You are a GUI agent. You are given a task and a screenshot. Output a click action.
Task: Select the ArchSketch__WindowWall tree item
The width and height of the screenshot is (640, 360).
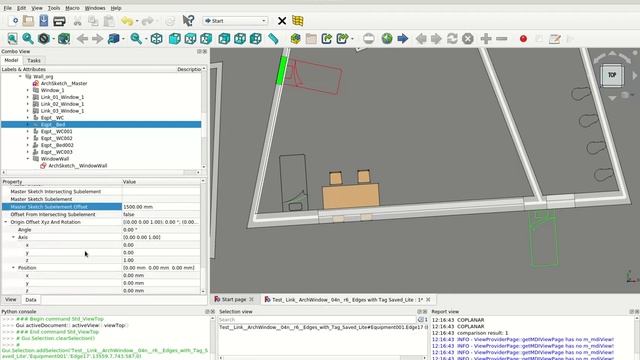pos(78,166)
